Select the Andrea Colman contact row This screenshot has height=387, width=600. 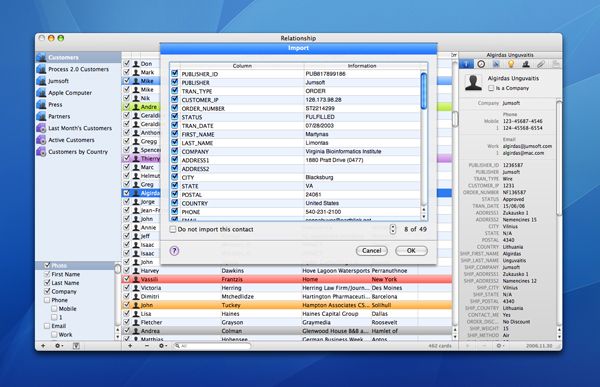pos(287,331)
